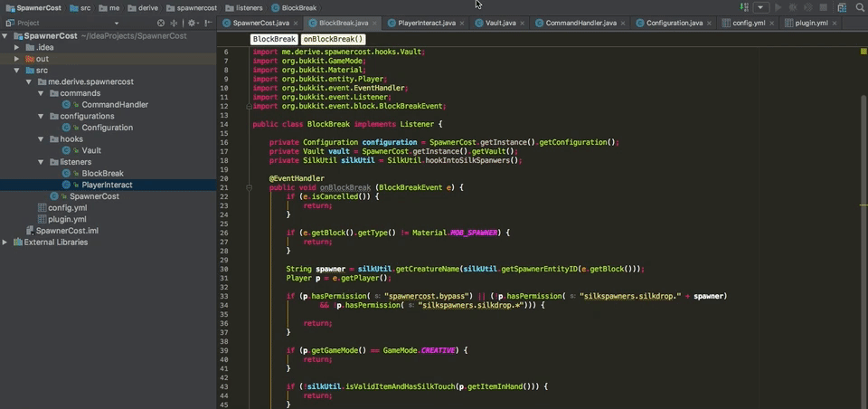This screenshot has width=868, height=409.
Task: Click the green Run button
Action: click(778, 8)
